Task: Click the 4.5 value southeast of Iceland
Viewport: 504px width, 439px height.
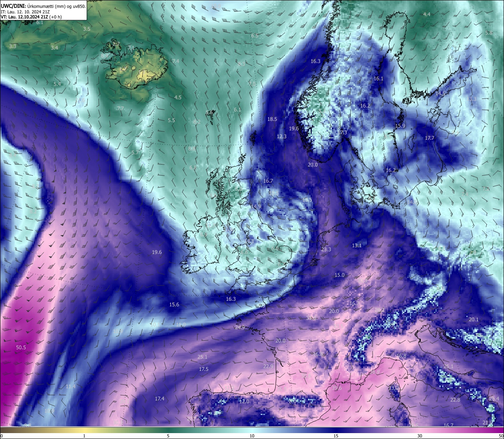Action: click(x=178, y=97)
